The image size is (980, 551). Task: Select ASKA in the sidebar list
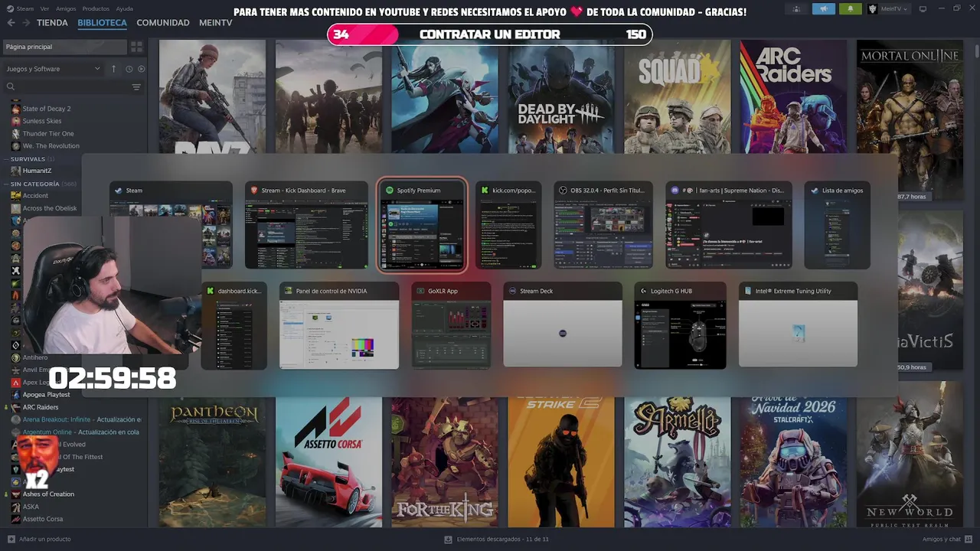pos(31,507)
